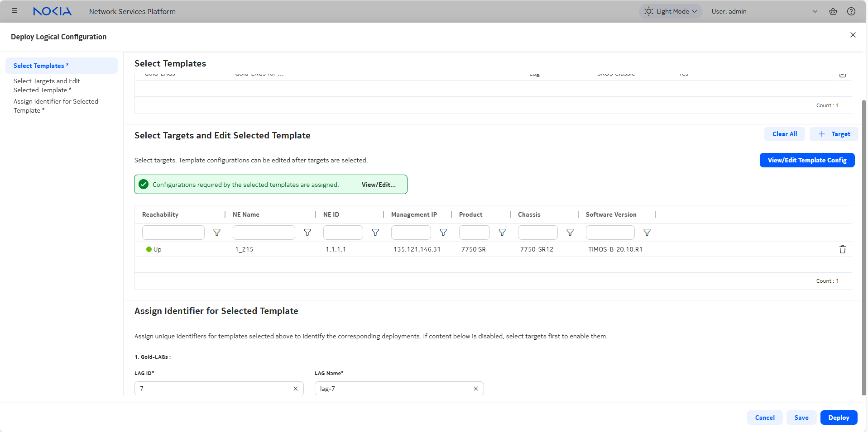This screenshot has width=868, height=432.
Task: Open the help question mark icon
Action: [851, 11]
